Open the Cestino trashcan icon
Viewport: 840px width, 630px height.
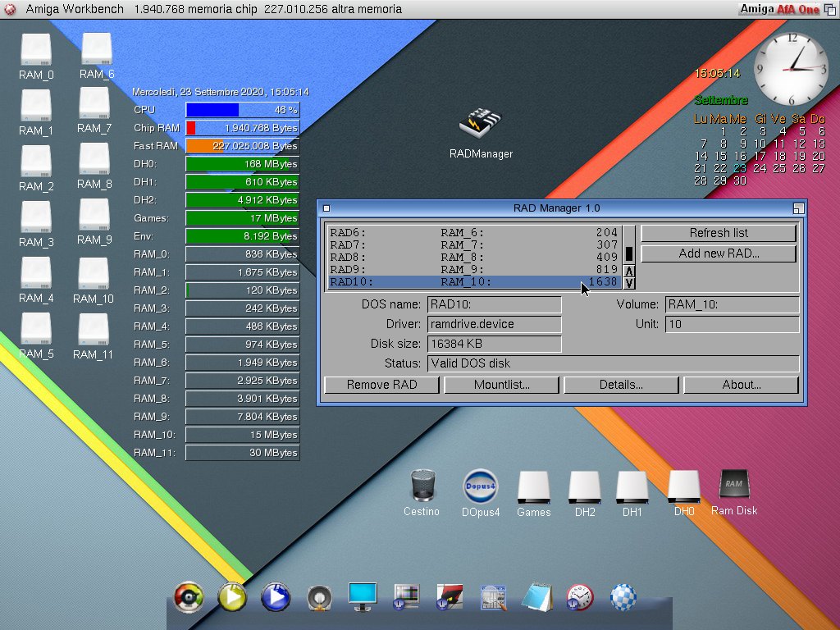[x=422, y=486]
